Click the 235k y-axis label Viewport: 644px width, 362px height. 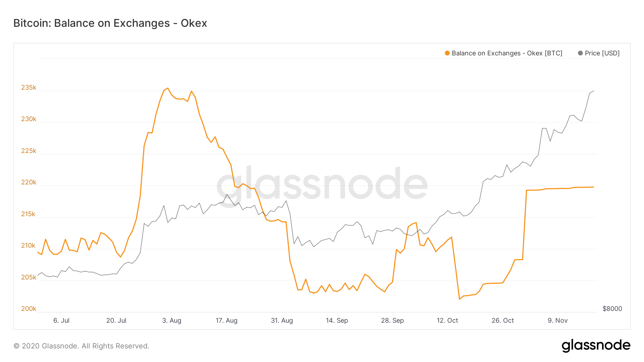coord(29,88)
